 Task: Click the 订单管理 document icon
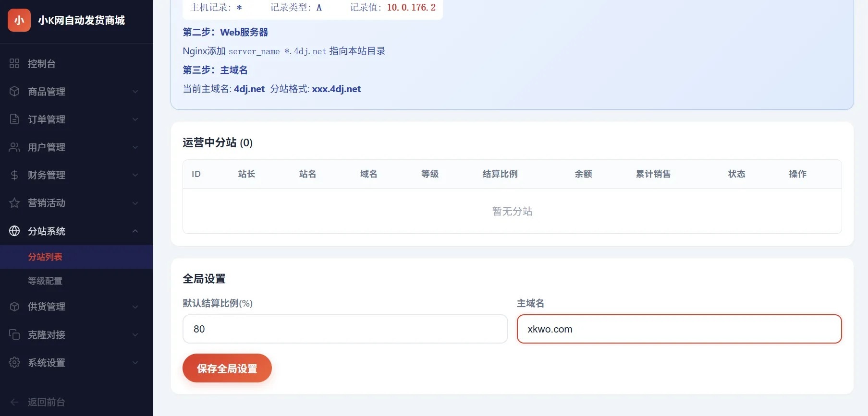[14, 119]
